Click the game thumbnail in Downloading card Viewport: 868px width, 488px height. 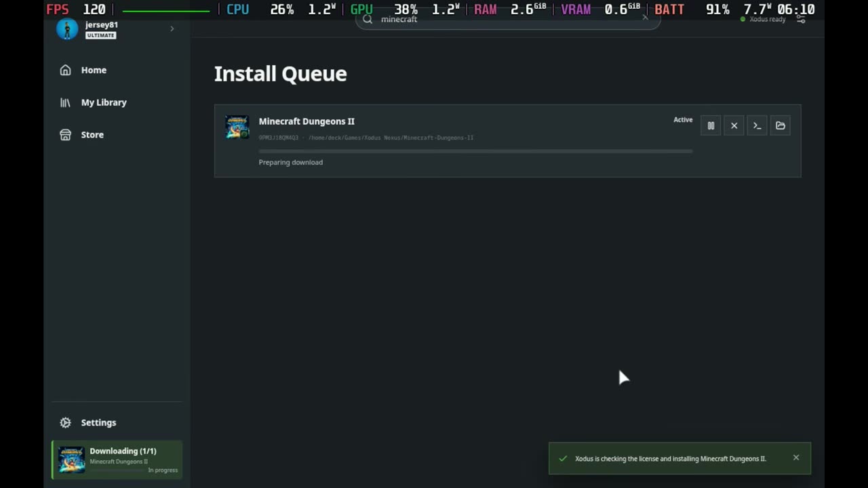[x=72, y=460]
